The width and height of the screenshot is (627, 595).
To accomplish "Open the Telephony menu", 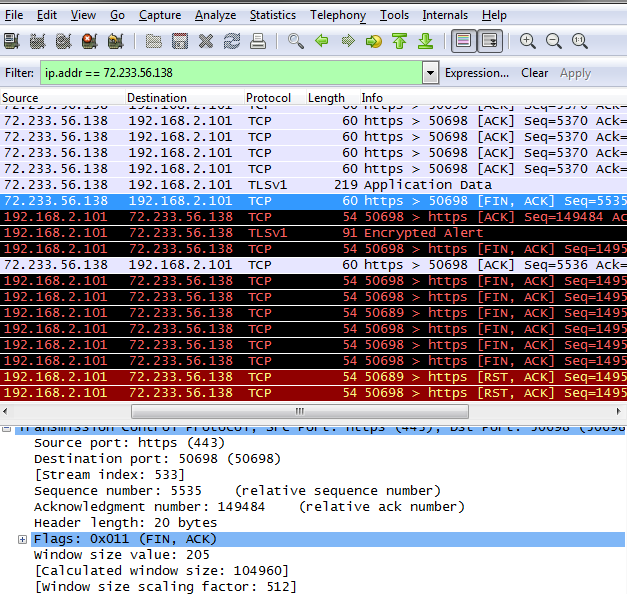I will pyautogui.click(x=338, y=15).
